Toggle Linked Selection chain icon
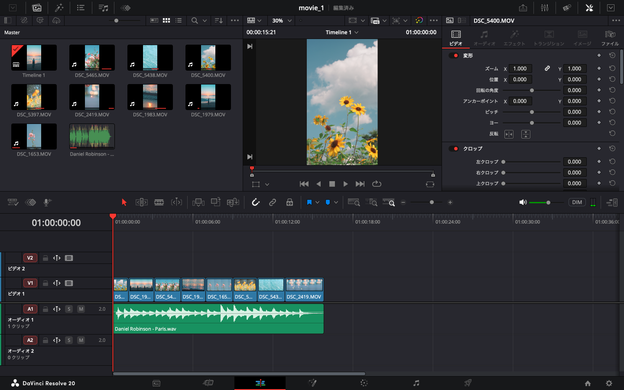 [x=272, y=203]
